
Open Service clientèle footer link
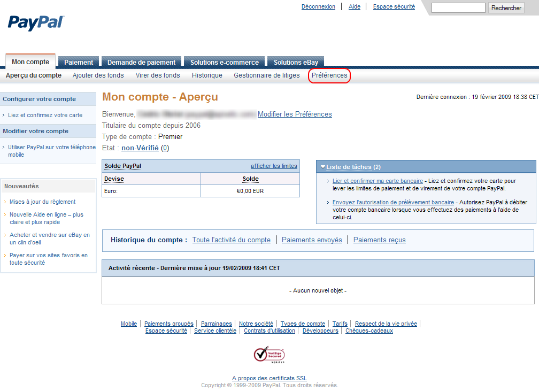point(215,330)
